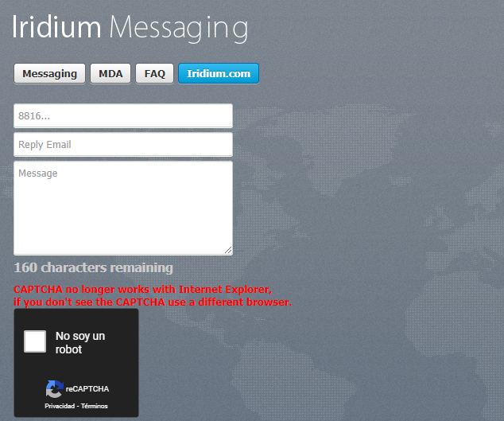The height and width of the screenshot is (421, 504).
Task: Click the "160 characters remaining" counter
Action: click(93, 267)
